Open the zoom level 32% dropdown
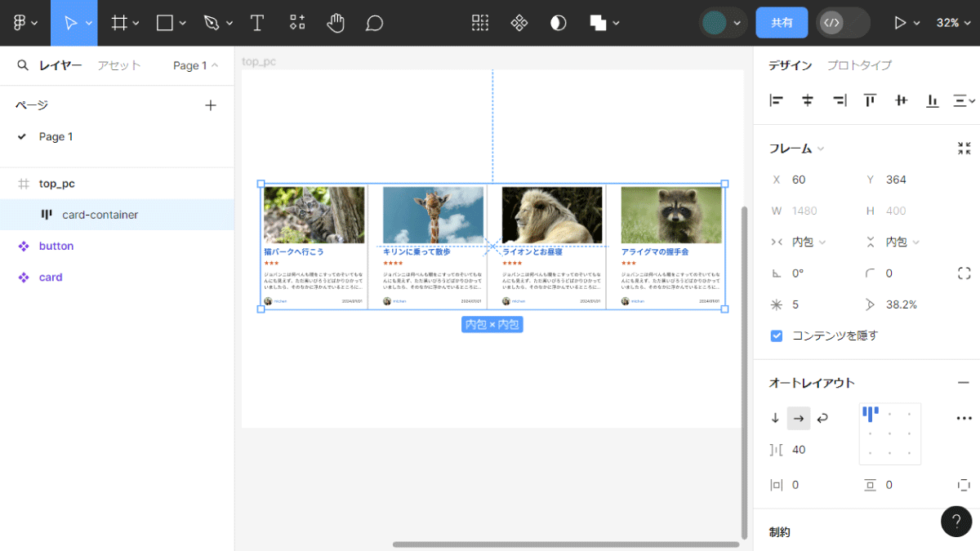The height and width of the screenshot is (551, 980). point(953,23)
